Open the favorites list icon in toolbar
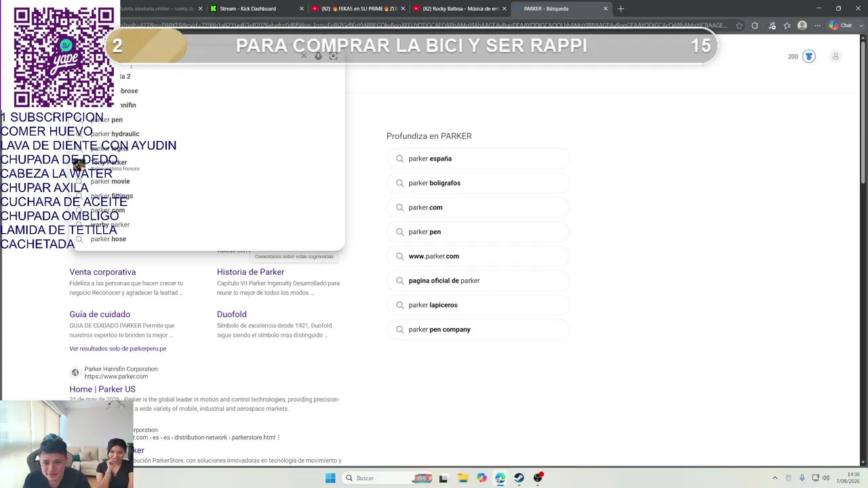Image resolution: width=868 pixels, height=488 pixels. 787,26
